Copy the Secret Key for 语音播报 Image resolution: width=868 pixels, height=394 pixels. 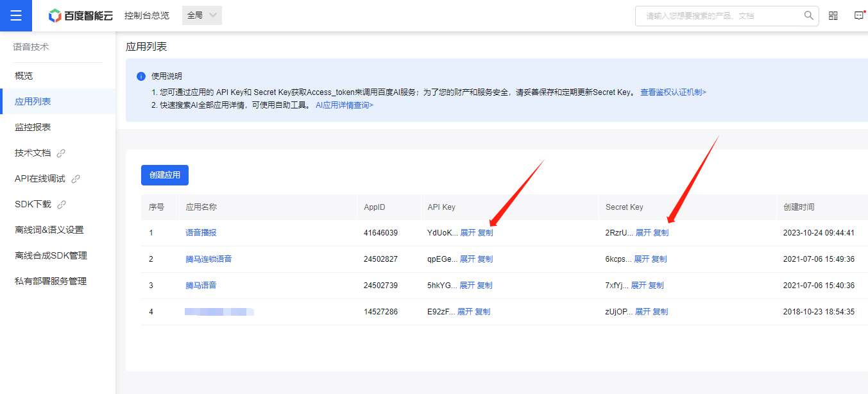[661, 233]
